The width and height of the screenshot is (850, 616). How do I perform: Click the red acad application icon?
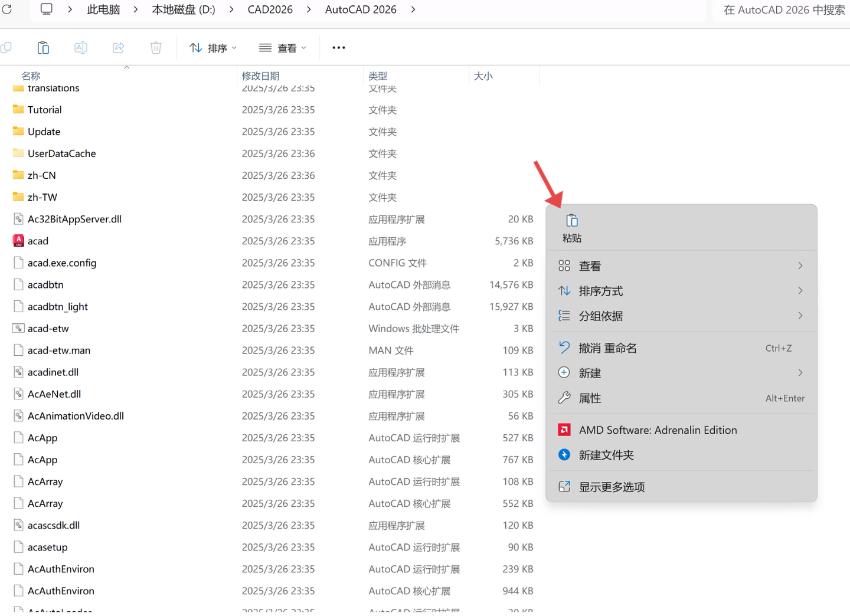tap(18, 241)
